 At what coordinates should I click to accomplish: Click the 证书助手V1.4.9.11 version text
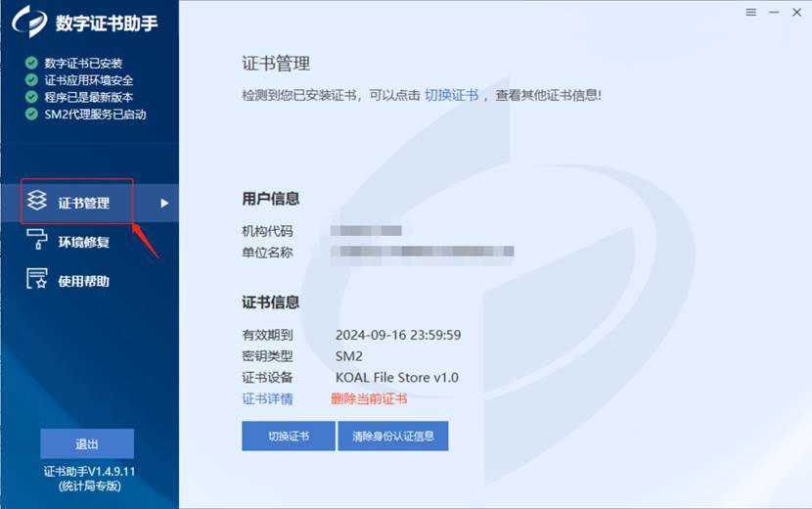pos(89,472)
